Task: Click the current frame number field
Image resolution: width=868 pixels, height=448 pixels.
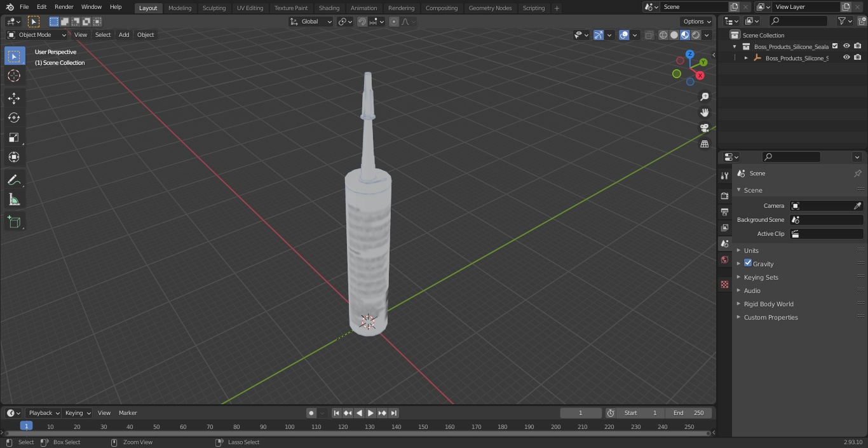Action: point(580,413)
